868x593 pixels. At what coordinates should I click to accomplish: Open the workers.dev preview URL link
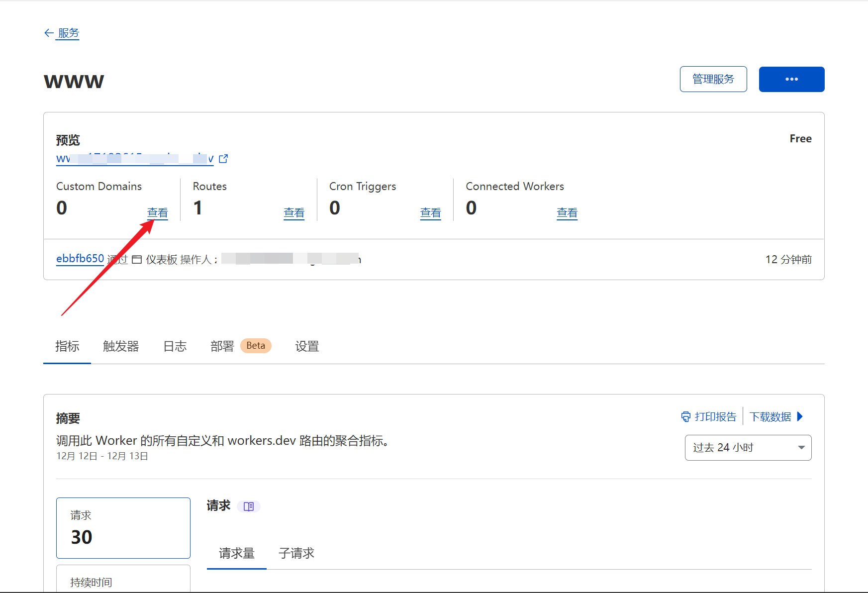pos(135,159)
